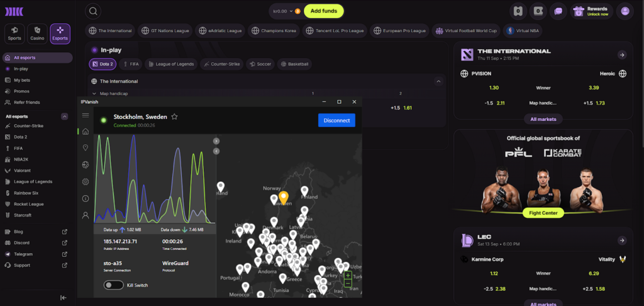Screen dimensions: 644x306
Task: Select the orange Sweden server pin
Action: pyautogui.click(x=284, y=199)
